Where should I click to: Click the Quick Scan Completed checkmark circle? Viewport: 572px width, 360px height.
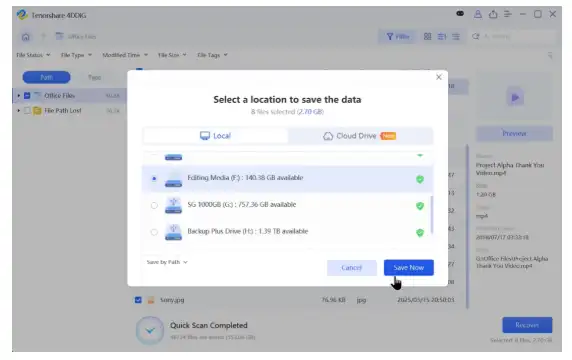(150, 330)
